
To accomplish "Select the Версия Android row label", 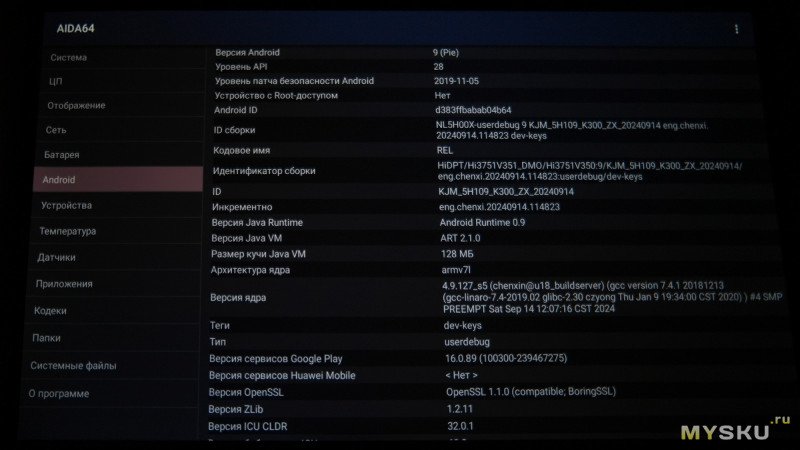I will (247, 52).
